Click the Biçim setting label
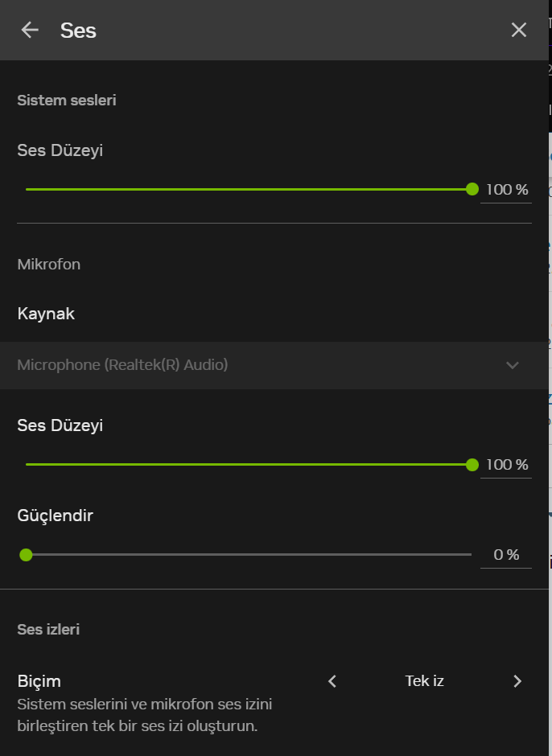 [39, 681]
